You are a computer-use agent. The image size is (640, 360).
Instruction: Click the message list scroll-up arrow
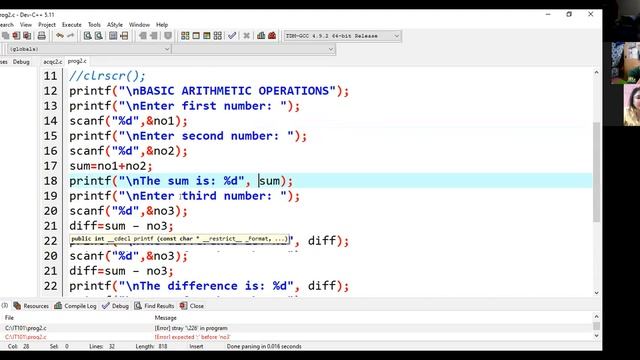(596, 317)
